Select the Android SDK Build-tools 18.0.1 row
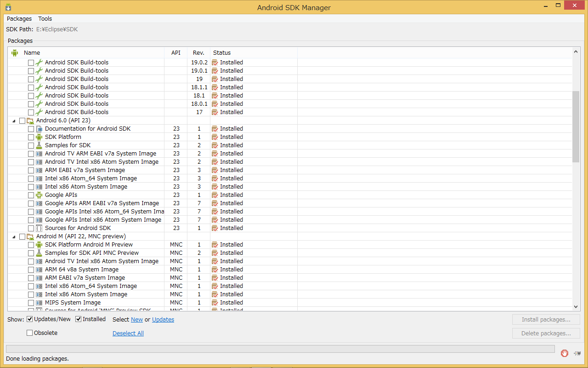This screenshot has width=588, height=368. [290, 104]
